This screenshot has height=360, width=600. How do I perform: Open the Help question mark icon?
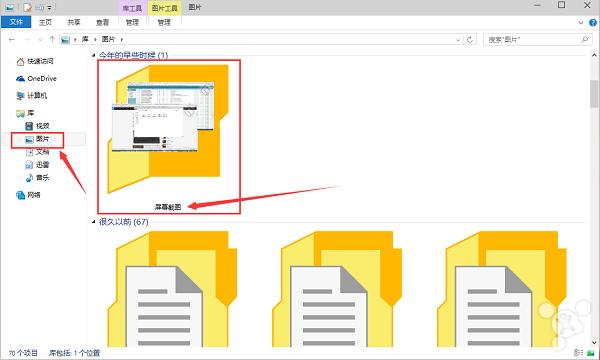(x=593, y=23)
